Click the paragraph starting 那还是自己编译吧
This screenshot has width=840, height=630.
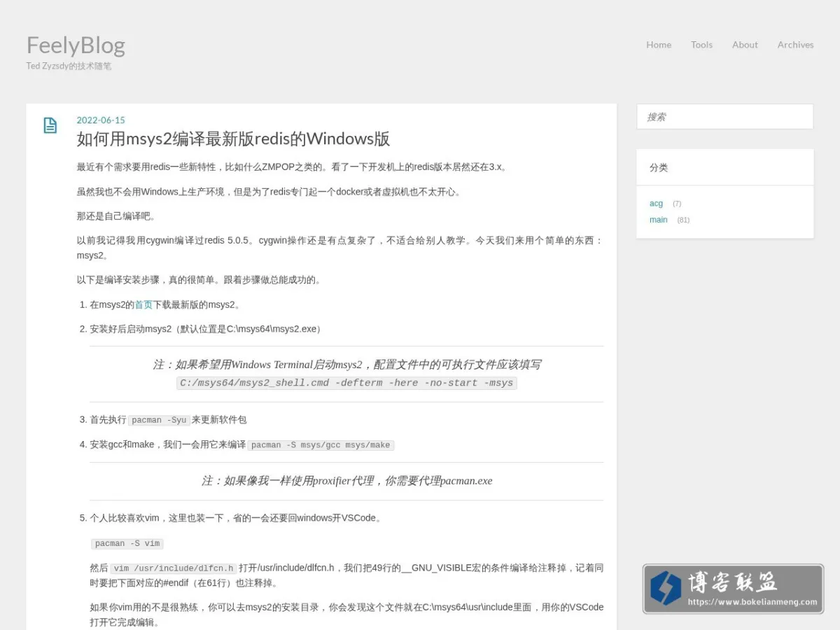(x=118, y=216)
